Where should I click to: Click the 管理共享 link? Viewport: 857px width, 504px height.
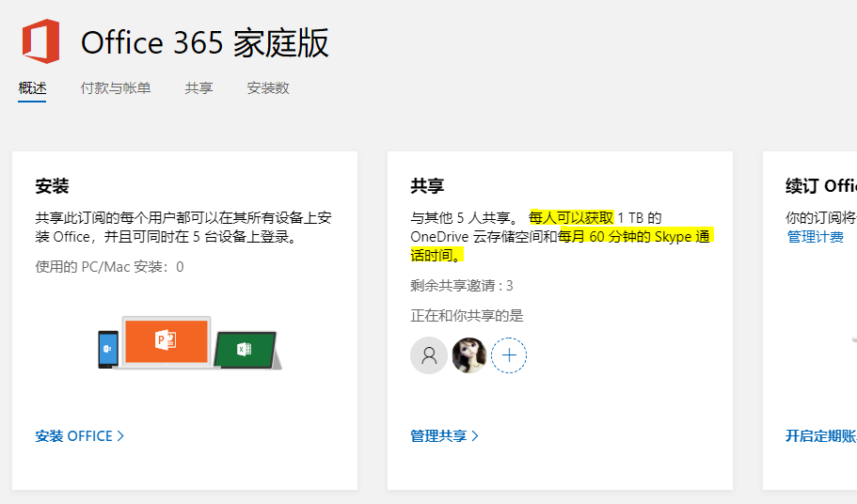pos(444,435)
